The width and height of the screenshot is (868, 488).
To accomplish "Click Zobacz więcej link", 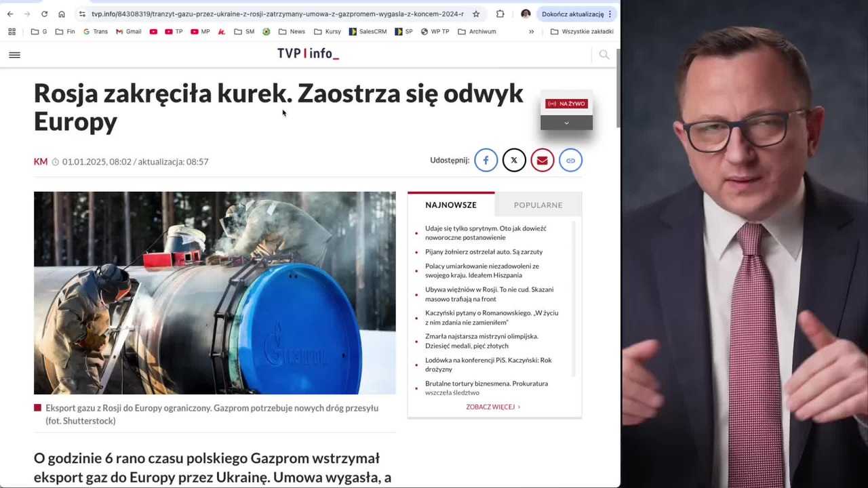I will (x=493, y=407).
